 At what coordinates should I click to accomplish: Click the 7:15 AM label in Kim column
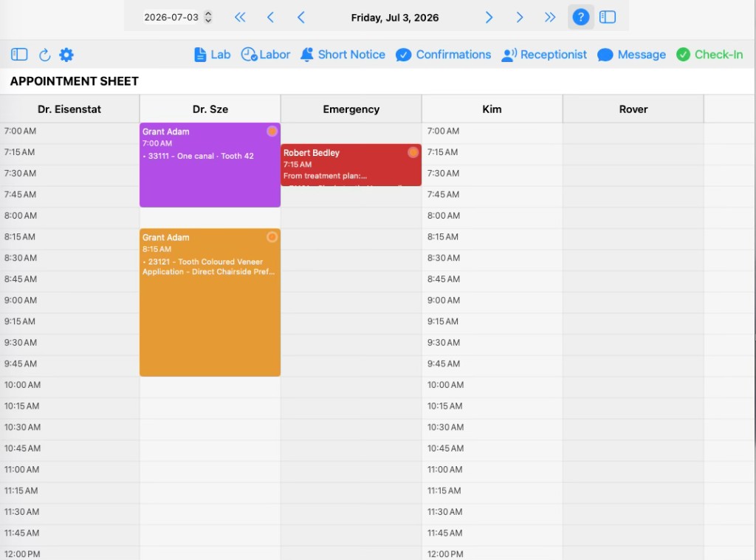point(443,152)
